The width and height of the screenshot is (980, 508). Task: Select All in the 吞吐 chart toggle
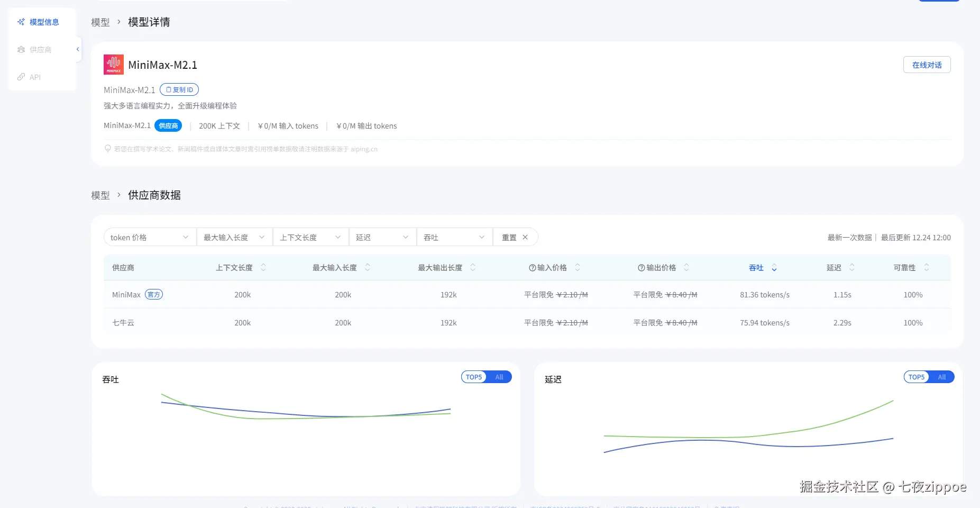[x=499, y=377]
